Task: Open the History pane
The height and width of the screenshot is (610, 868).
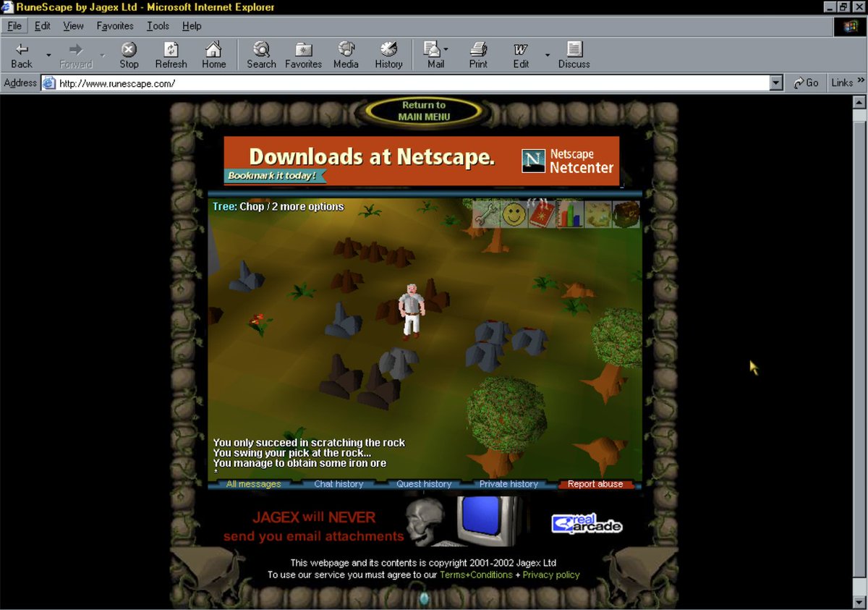Action: pos(388,56)
